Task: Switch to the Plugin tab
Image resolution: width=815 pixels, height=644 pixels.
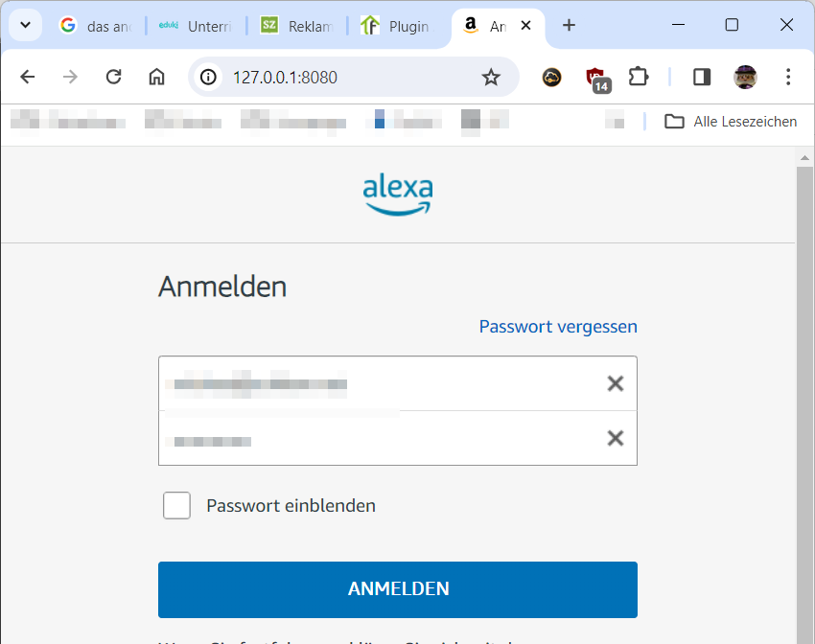Action: point(397,26)
